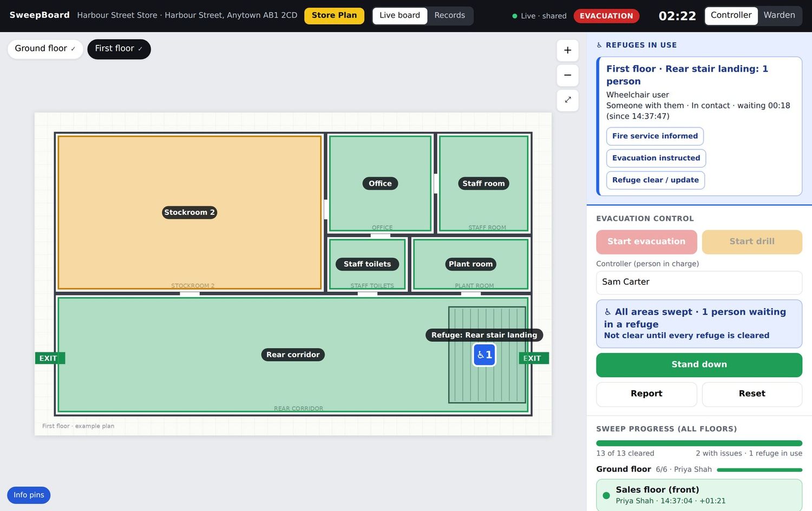812x511 pixels.
Task: Reset the evacuation
Action: coord(752,394)
